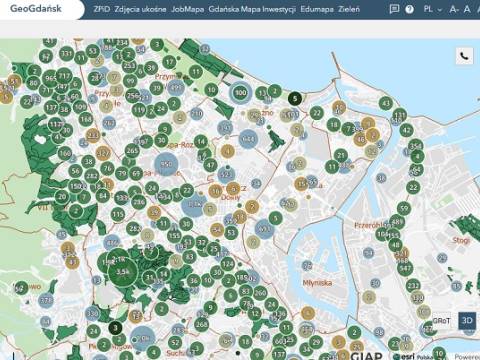Go to the JobMapa menu item
The image size is (480, 360).
(187, 9)
